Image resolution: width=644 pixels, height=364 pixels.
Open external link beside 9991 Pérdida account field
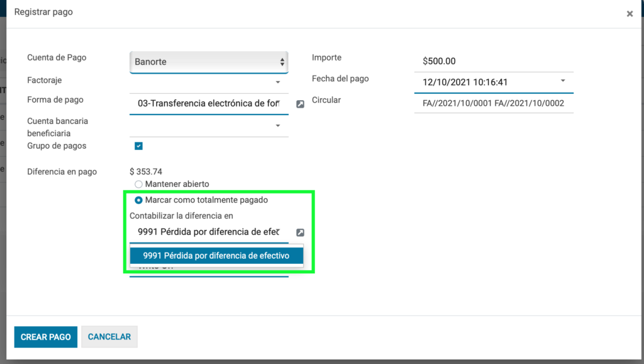click(x=300, y=232)
